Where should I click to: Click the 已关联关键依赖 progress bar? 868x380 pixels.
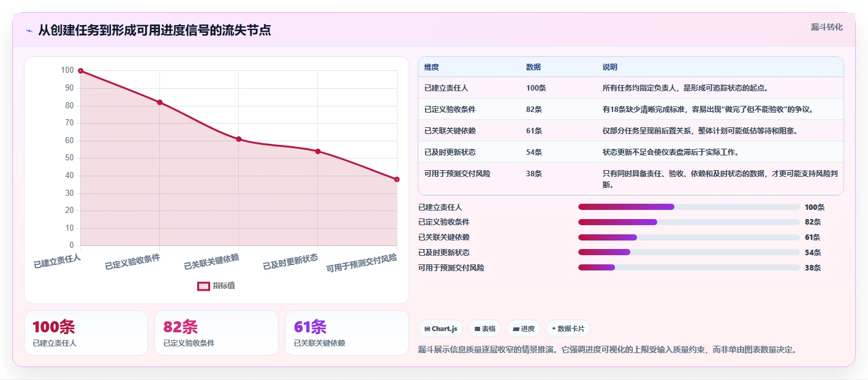(x=689, y=237)
